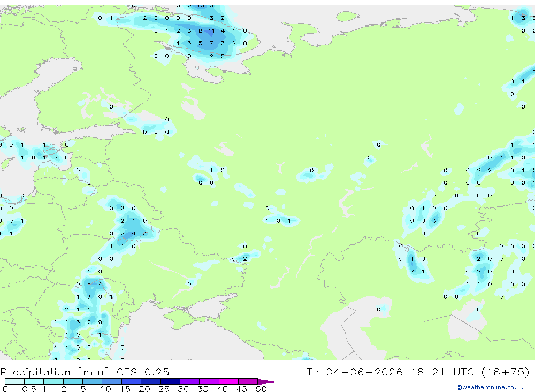Click the date 'Th 04-06-2026' label
Screen dimensions: 535x392
[x=354, y=372]
